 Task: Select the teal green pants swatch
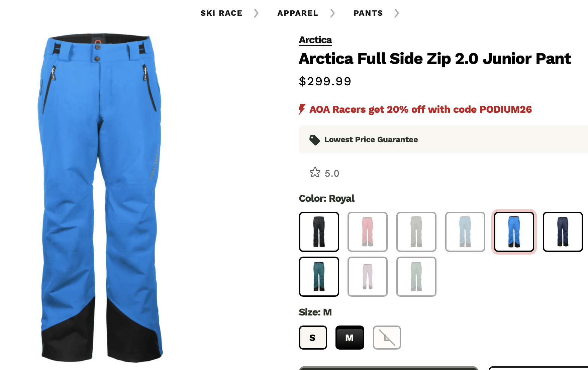pyautogui.click(x=319, y=277)
